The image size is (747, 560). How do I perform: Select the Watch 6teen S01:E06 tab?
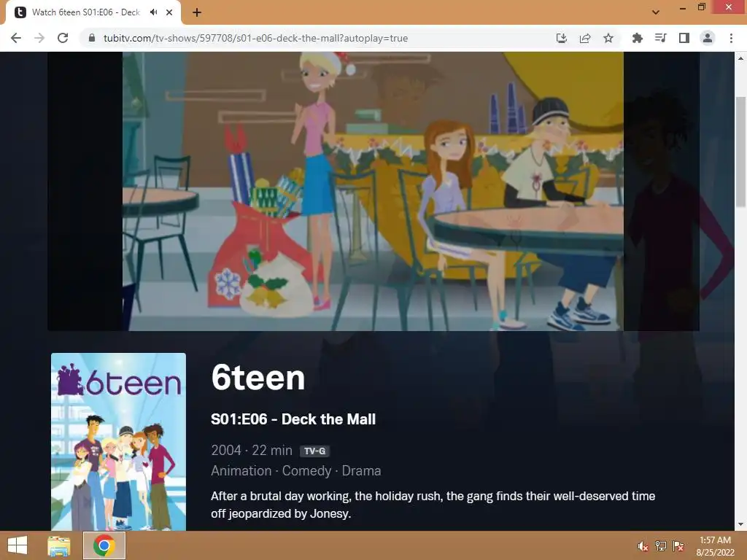click(x=93, y=12)
